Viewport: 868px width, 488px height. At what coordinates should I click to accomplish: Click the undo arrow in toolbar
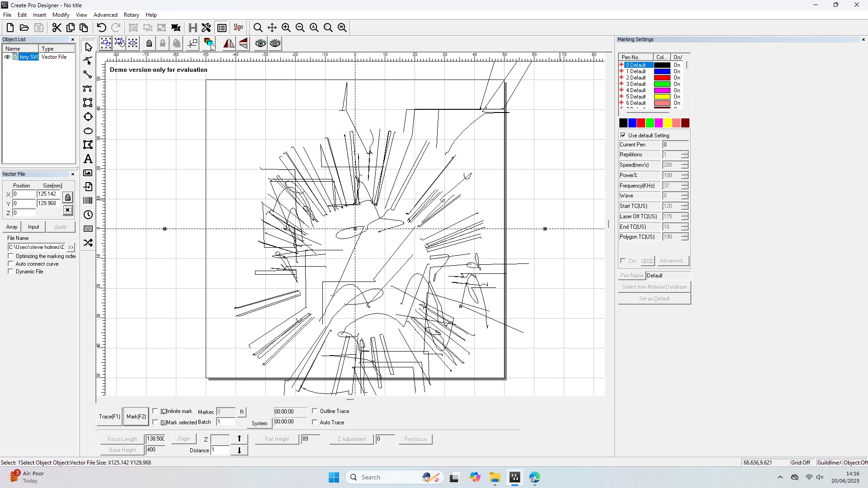coord(101,28)
